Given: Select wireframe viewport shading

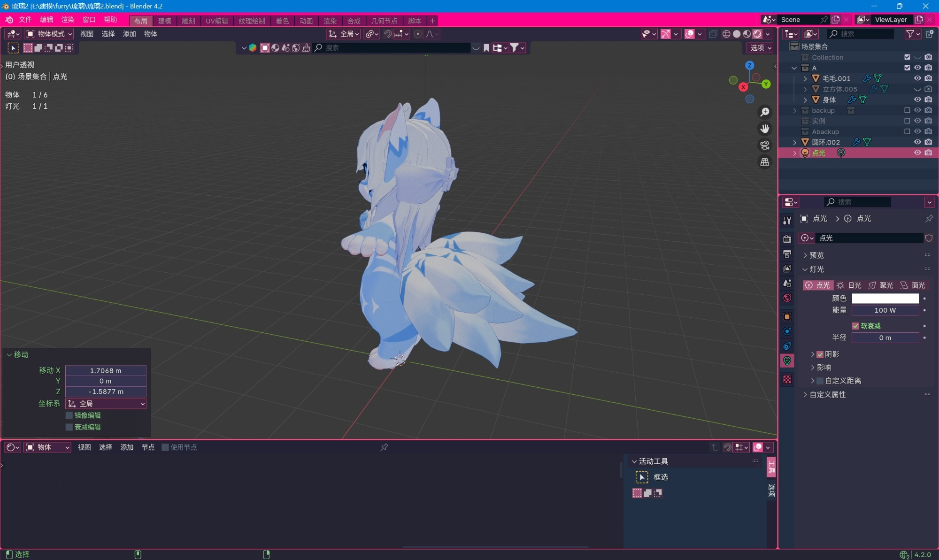Looking at the screenshot, I should pos(726,34).
